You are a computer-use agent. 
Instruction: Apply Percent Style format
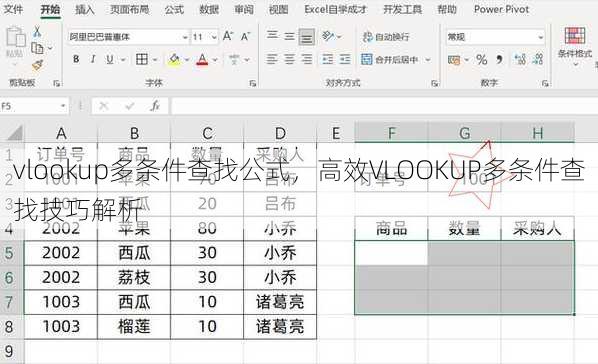(x=482, y=60)
